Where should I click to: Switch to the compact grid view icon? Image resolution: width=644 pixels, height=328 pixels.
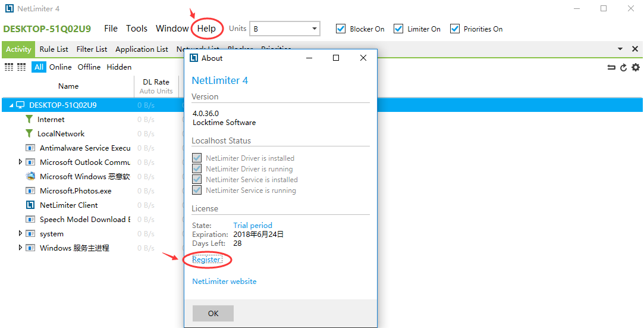(21, 67)
